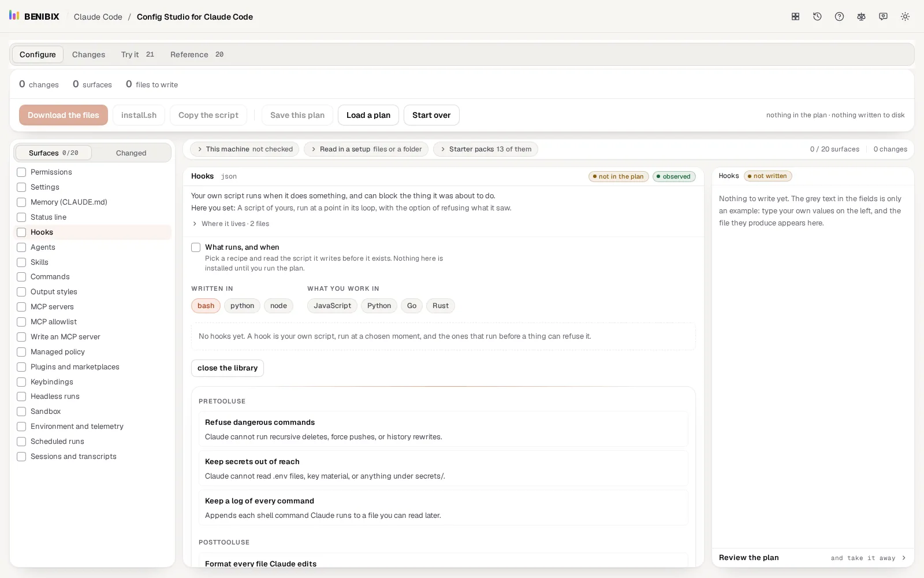Click the Load a plan button

click(x=368, y=115)
